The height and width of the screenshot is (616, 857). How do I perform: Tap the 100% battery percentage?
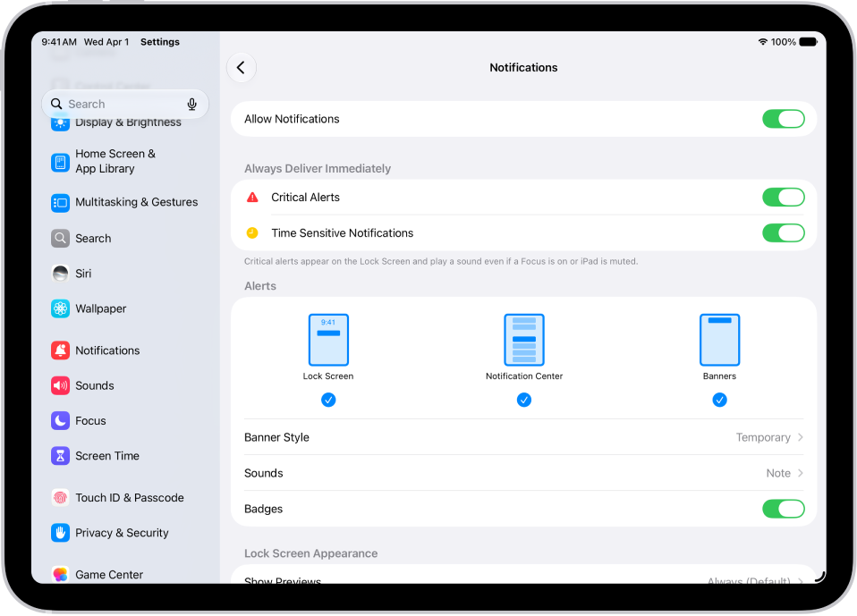[784, 42]
